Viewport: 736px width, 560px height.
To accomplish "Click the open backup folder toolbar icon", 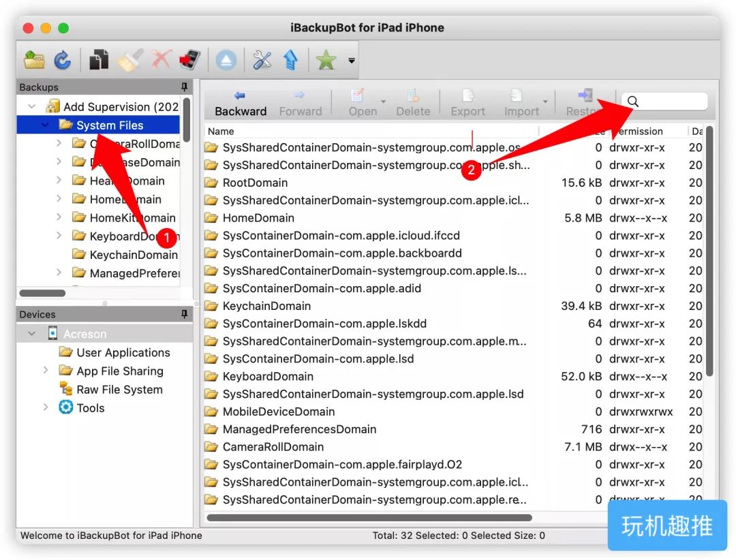I will 34,60.
